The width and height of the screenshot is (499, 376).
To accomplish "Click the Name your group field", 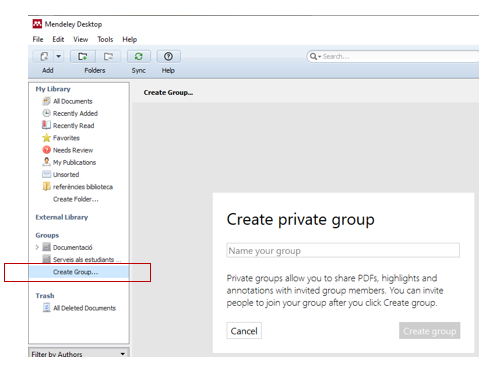I will pyautogui.click(x=343, y=250).
